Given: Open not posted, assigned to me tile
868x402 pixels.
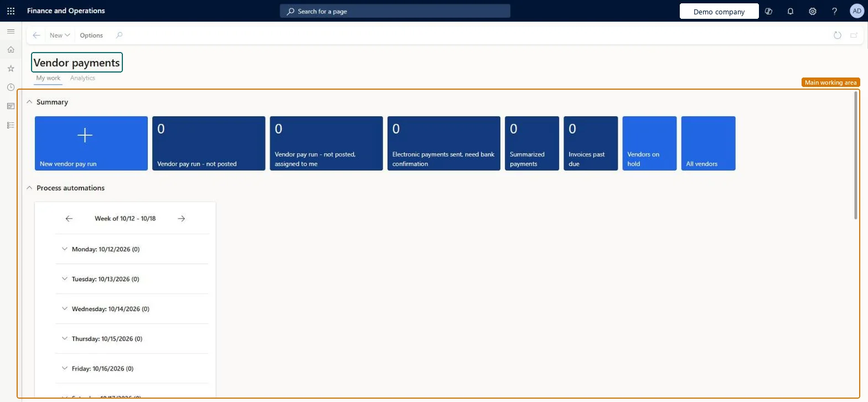Looking at the screenshot, I should (x=326, y=143).
